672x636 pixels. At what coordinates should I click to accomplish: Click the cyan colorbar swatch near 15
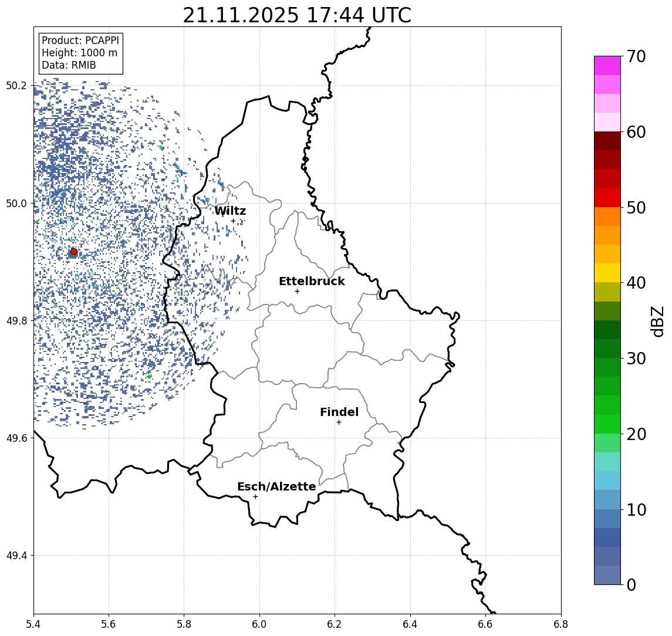[x=607, y=481]
